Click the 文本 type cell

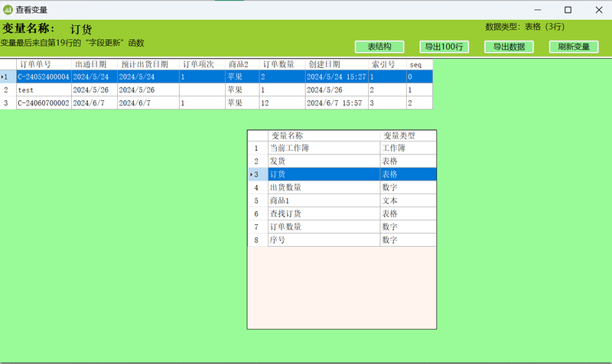(409, 200)
